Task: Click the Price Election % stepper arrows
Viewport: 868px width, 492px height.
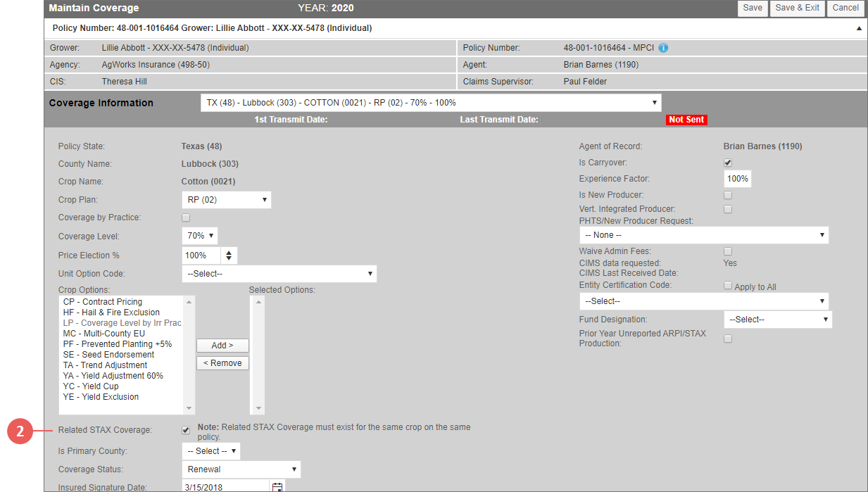Action: (x=230, y=255)
